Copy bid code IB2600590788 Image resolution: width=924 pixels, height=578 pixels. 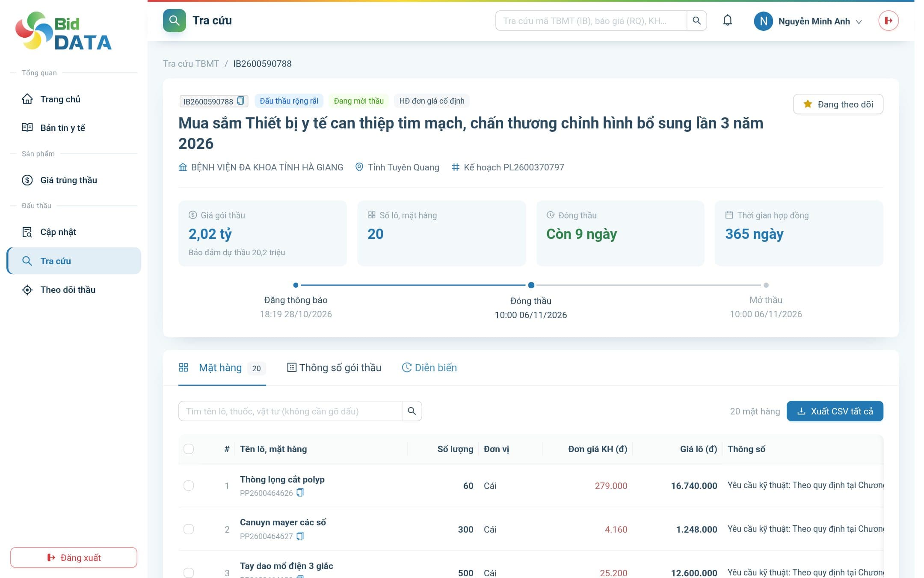(240, 101)
